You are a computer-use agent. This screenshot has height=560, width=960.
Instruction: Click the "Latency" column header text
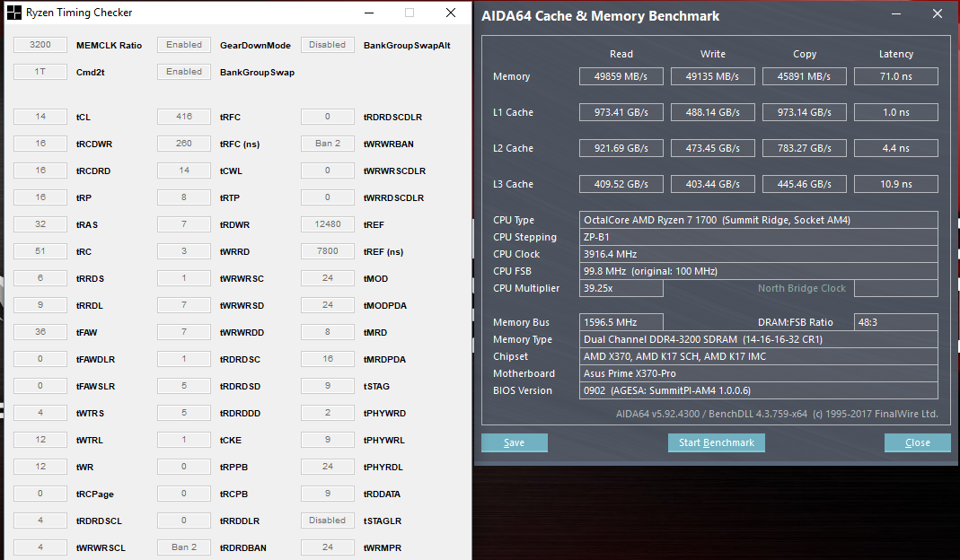896,54
